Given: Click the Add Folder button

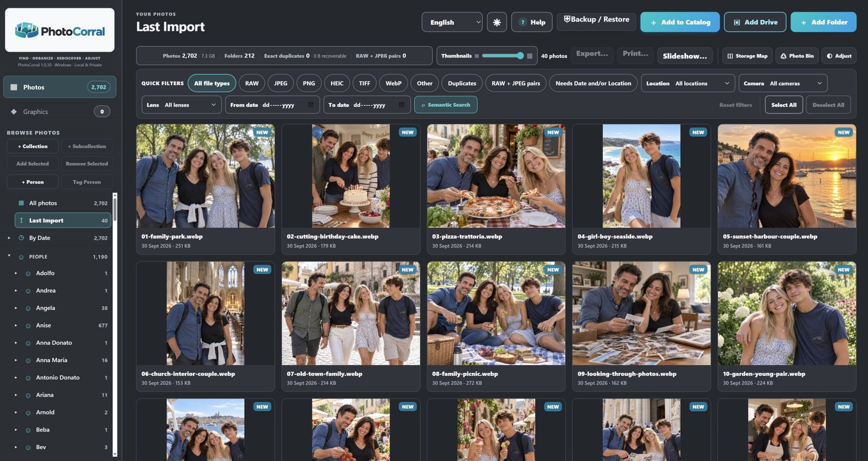Looking at the screenshot, I should coord(824,22).
